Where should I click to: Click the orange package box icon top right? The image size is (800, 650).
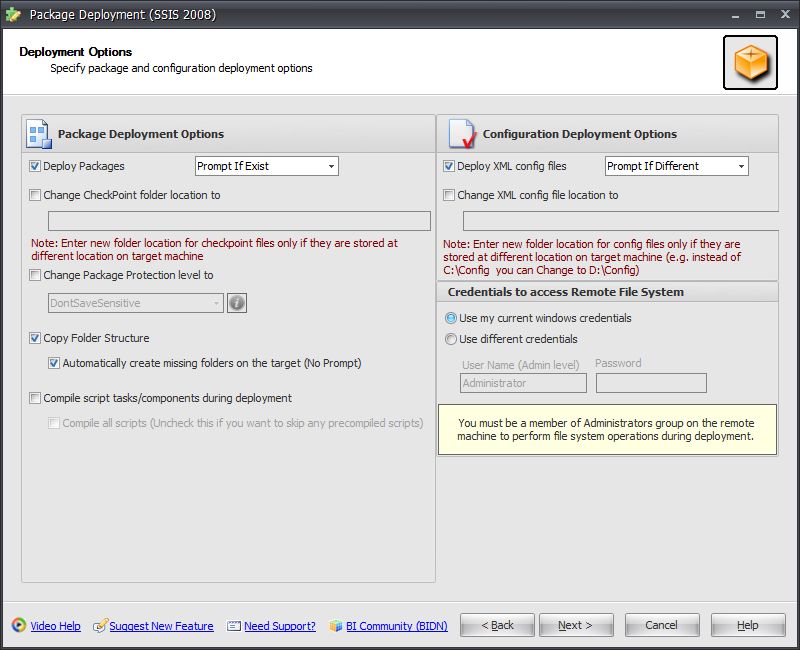point(750,62)
